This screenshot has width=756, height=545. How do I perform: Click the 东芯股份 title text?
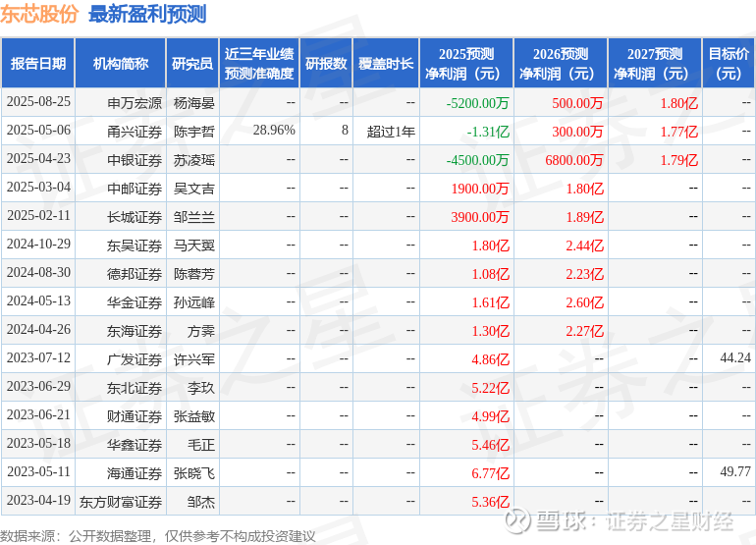click(39, 14)
